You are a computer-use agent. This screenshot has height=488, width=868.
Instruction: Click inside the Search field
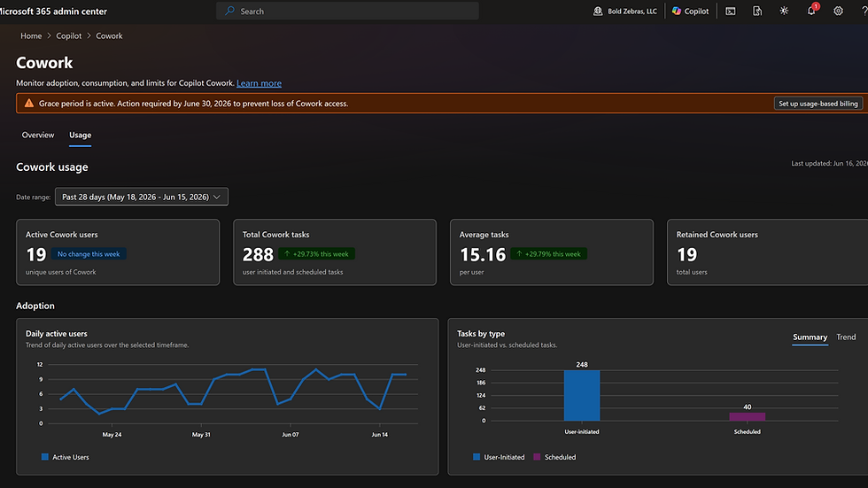[x=347, y=11]
